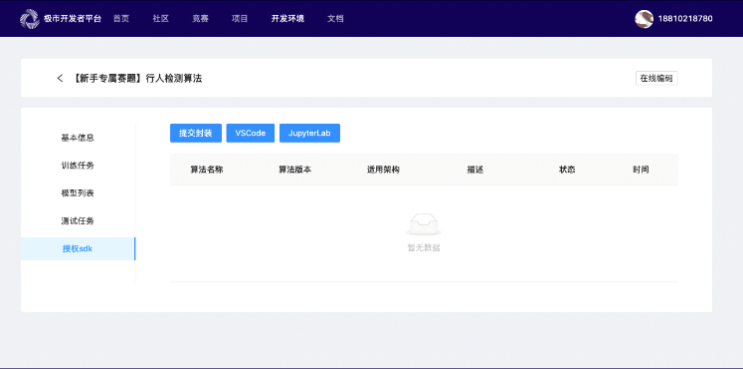Click the 状态 column header
The height and width of the screenshot is (369, 743).
[567, 170]
